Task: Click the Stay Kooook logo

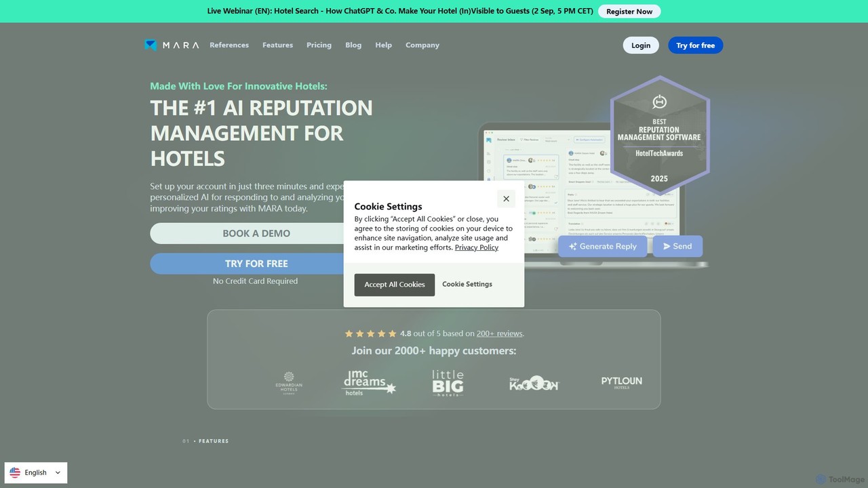Action: click(534, 383)
